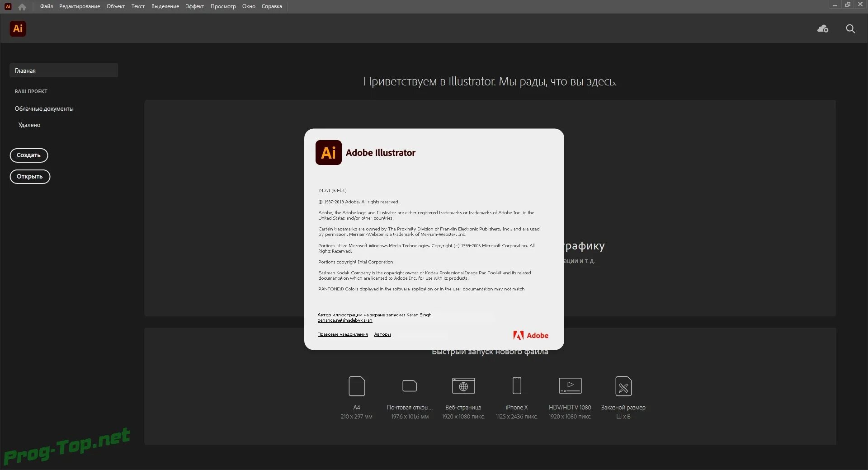868x470 pixels.
Task: Click the Создать button
Action: pos(29,155)
